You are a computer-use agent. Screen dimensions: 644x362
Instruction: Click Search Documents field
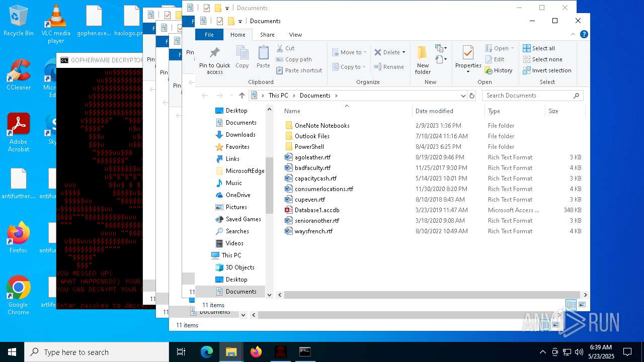point(533,96)
